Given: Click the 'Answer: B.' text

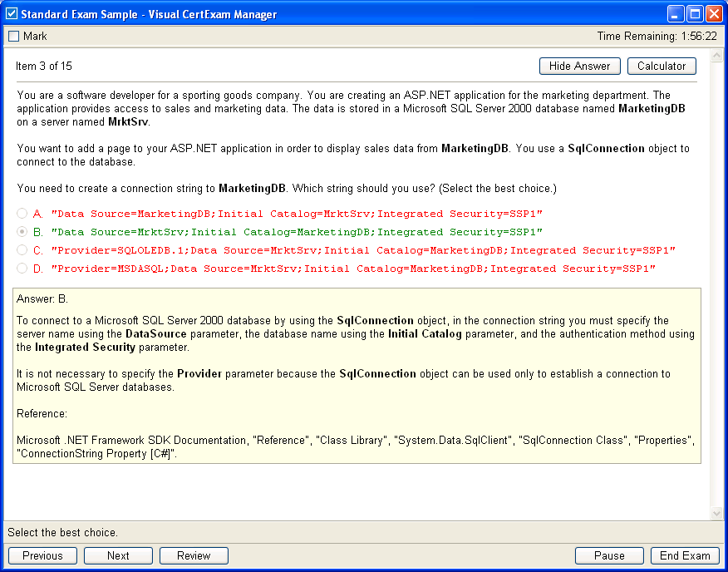Looking at the screenshot, I should click(42, 298).
